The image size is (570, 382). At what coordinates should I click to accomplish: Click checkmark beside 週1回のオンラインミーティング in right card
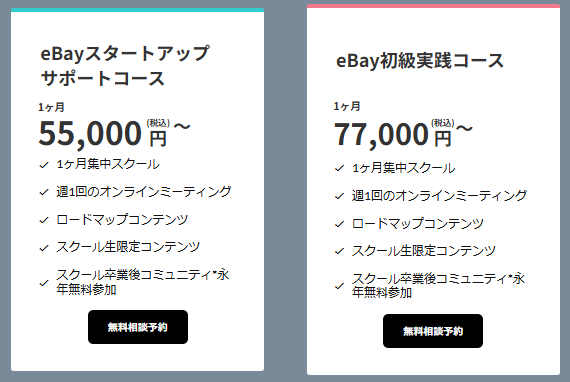pos(340,196)
